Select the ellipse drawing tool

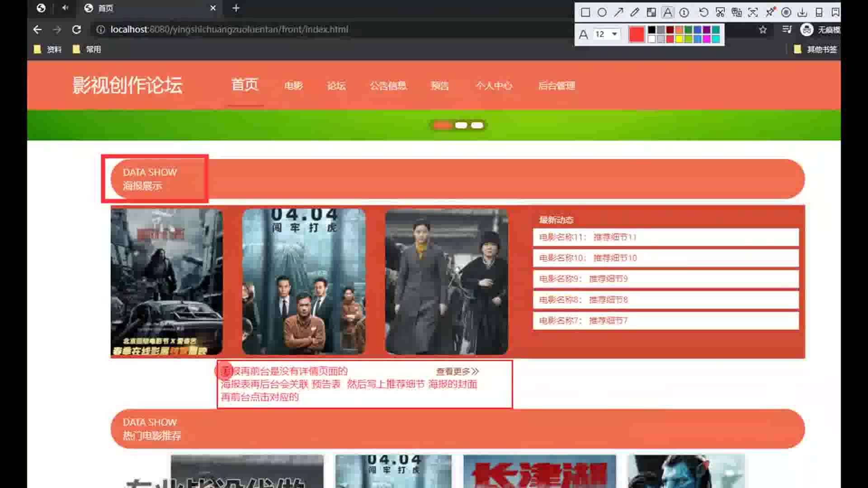coord(602,12)
